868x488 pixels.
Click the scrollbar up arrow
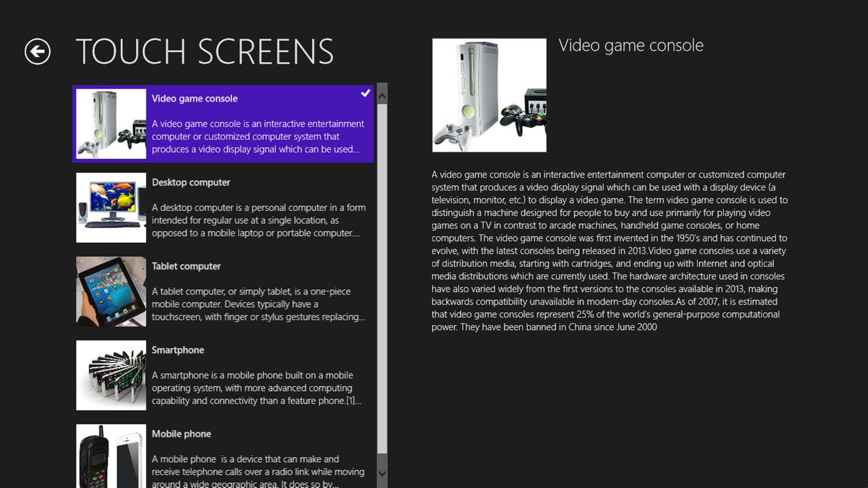382,94
